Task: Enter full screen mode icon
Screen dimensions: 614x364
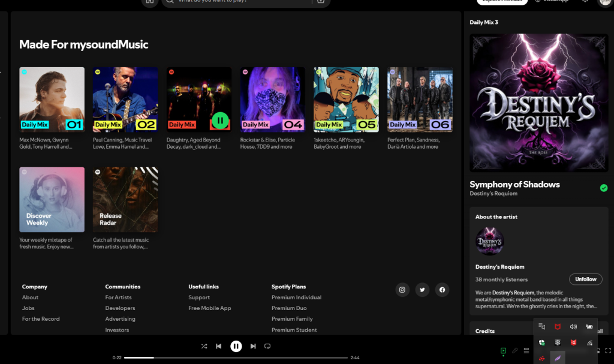Action: 608,351
